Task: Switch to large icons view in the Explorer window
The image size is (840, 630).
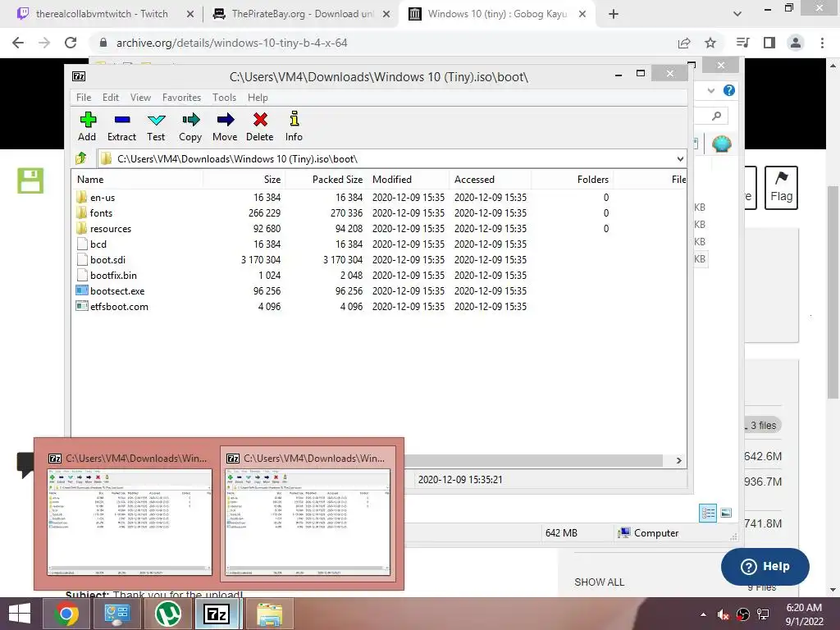Action: pyautogui.click(x=726, y=513)
